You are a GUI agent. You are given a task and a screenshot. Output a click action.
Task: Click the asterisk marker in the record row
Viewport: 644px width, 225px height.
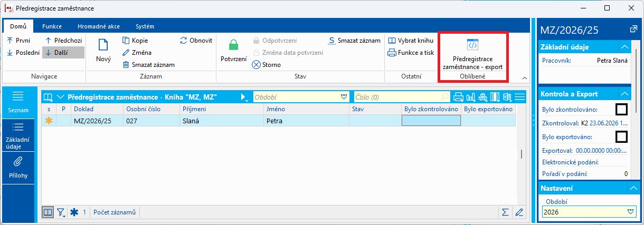(49, 121)
